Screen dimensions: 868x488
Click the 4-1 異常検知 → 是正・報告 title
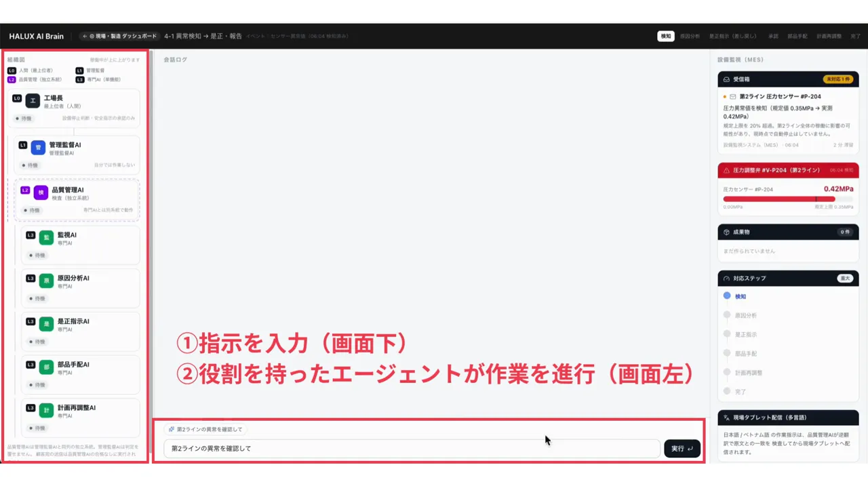[x=203, y=36]
